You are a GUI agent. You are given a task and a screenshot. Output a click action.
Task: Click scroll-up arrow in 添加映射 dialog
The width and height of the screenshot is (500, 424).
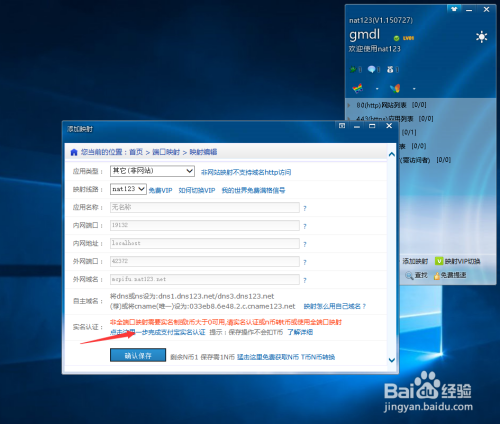point(392,154)
